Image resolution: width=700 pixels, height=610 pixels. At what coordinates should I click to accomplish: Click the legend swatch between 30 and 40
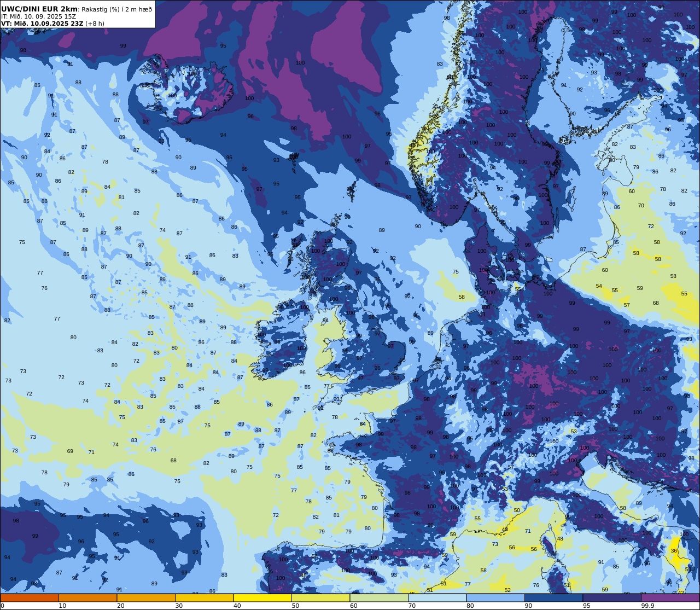pos(204,597)
